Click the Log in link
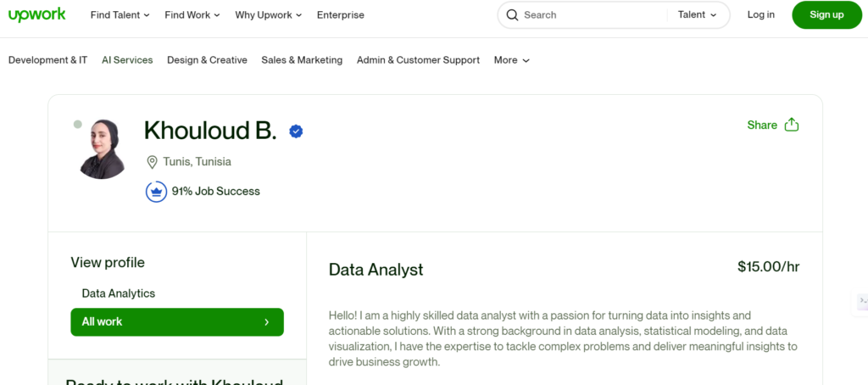The width and height of the screenshot is (868, 385). coord(760,14)
